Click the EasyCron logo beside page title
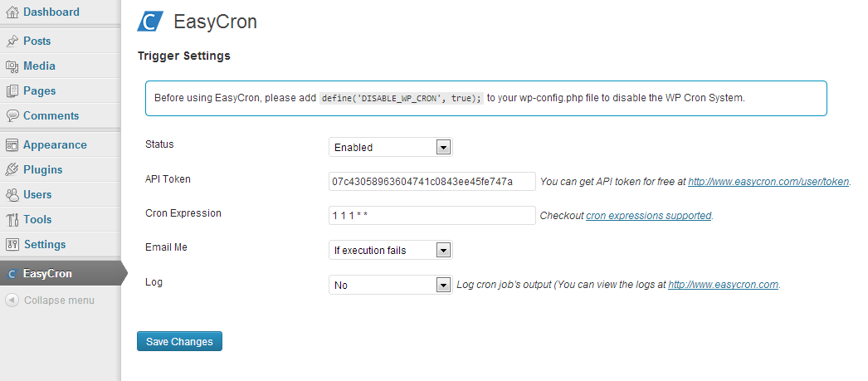Image resolution: width=868 pixels, height=381 pixels. 150,22
